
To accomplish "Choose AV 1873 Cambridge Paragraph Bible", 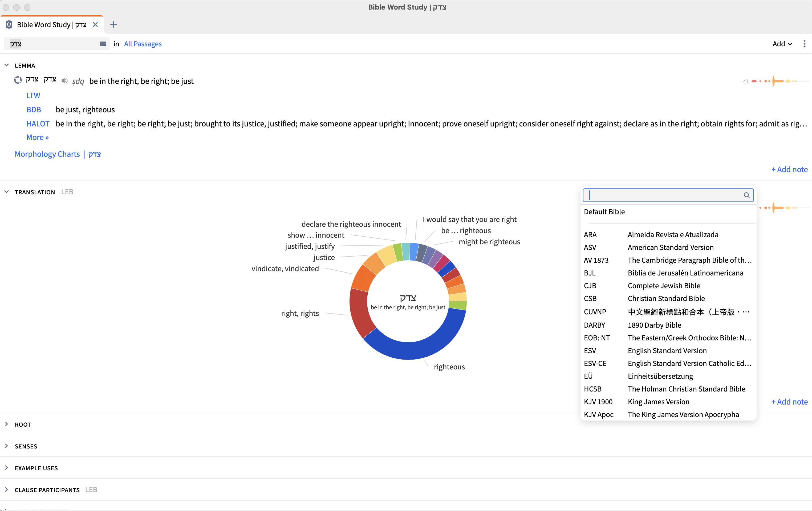I will [668, 260].
